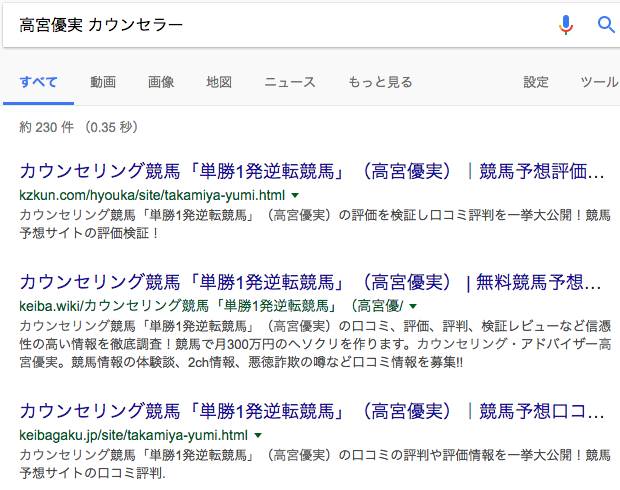Click the keiba.wiki URL text
Image resolution: width=620 pixels, height=490 pixels.
click(211, 306)
